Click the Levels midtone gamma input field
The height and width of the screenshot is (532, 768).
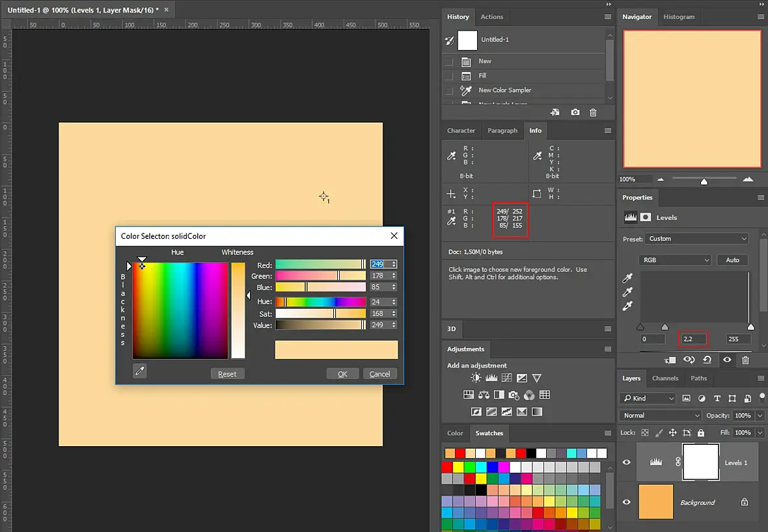(x=693, y=339)
